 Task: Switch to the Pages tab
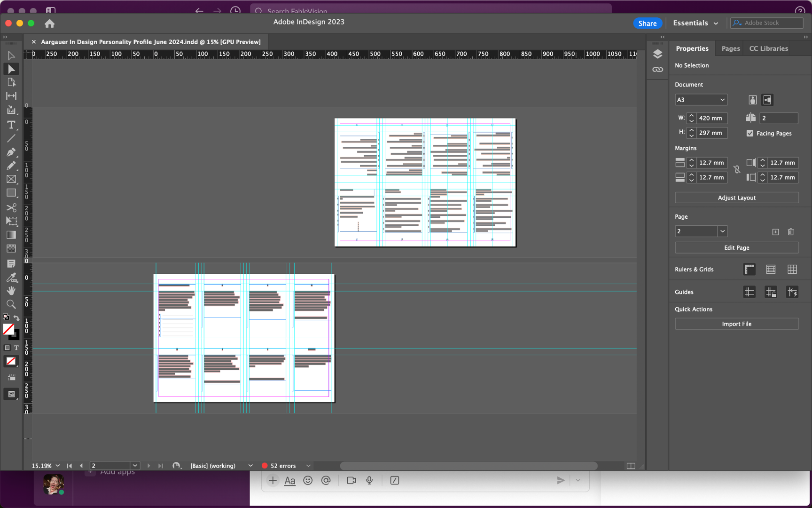pos(731,48)
